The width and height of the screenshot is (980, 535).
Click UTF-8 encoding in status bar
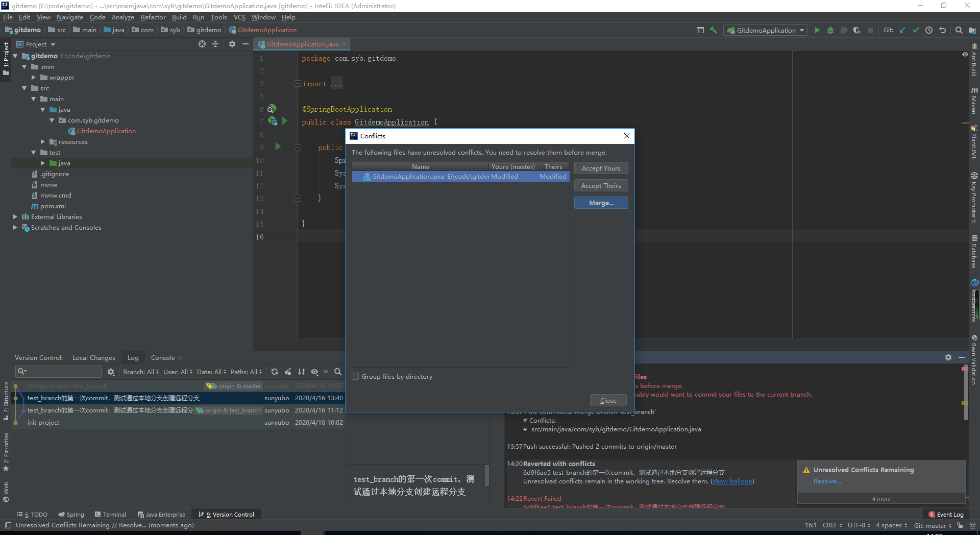(859, 525)
